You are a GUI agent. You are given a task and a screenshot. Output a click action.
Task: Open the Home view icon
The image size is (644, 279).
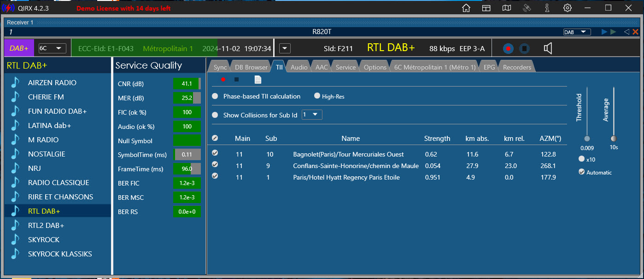click(466, 8)
